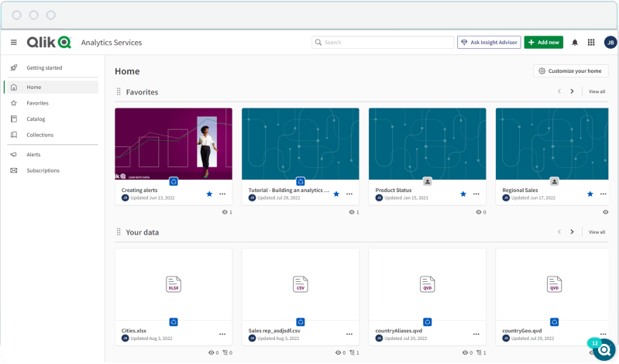Viewport: 619px width, 364px height.
Task: Toggle favorite star on Regional Sales
Action: [x=590, y=194]
